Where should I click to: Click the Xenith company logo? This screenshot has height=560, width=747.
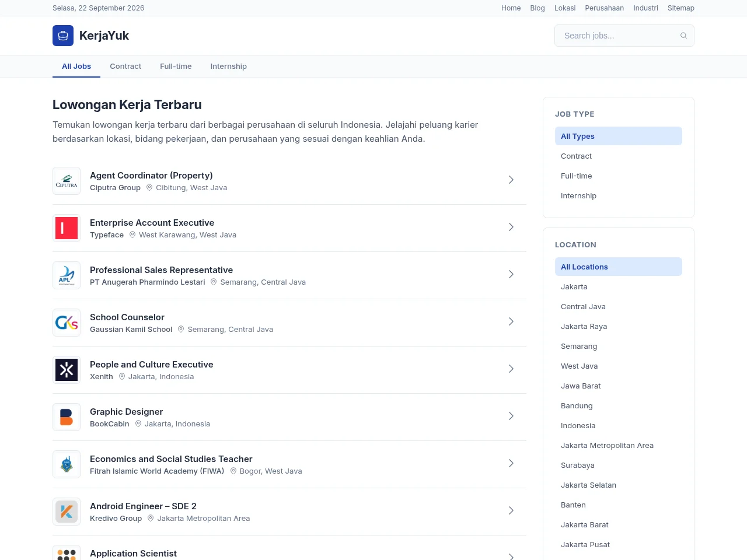(x=67, y=370)
